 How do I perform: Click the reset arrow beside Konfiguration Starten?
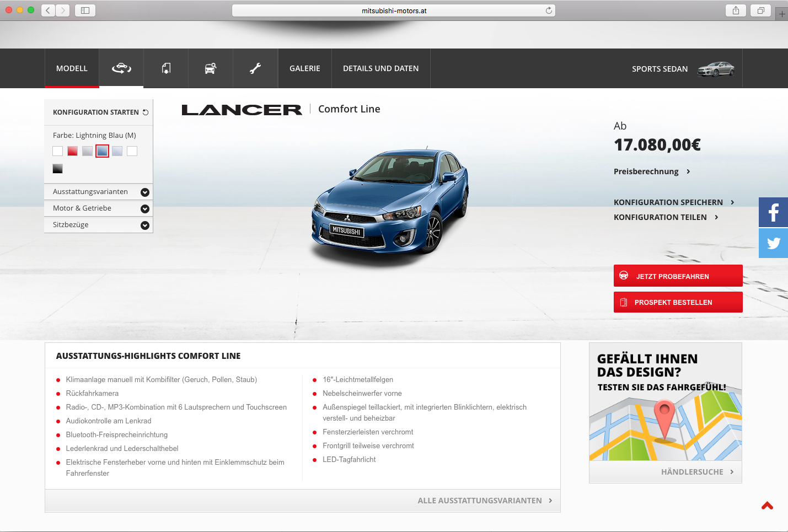click(x=146, y=112)
